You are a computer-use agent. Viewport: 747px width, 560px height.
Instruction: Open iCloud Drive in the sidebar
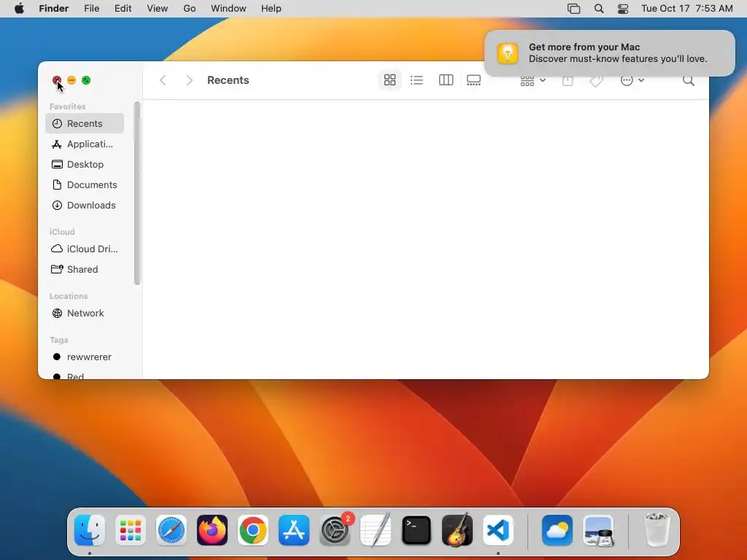[85, 249]
